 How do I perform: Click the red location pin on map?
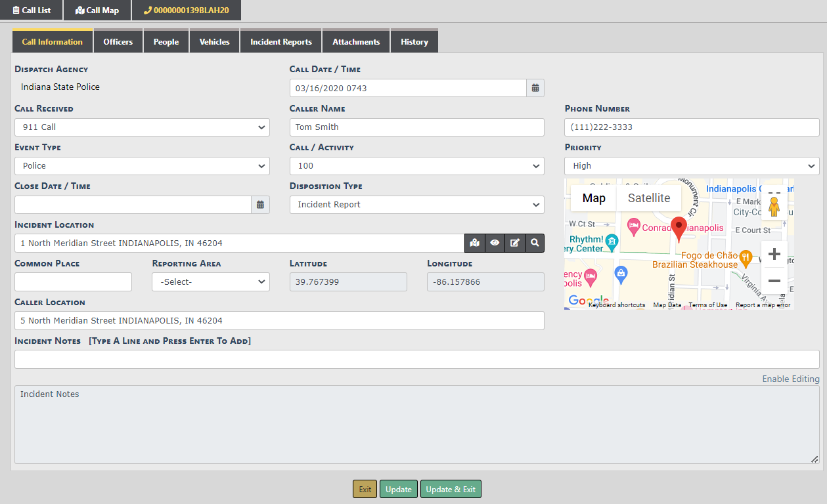(x=679, y=228)
